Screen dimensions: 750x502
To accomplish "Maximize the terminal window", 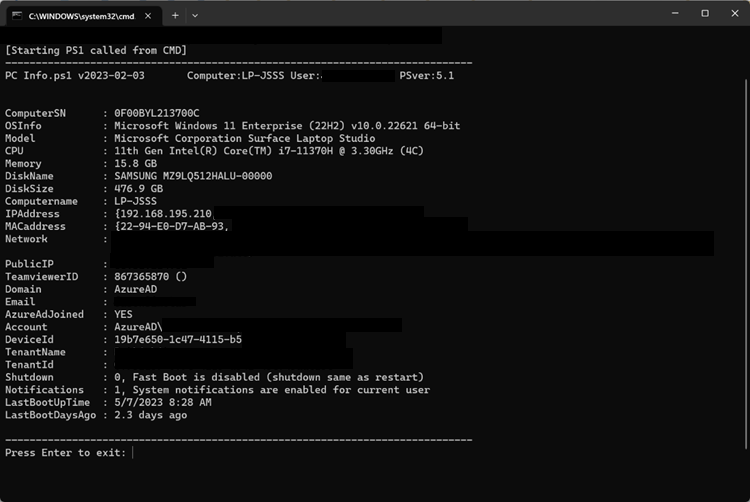I will coord(704,14).
